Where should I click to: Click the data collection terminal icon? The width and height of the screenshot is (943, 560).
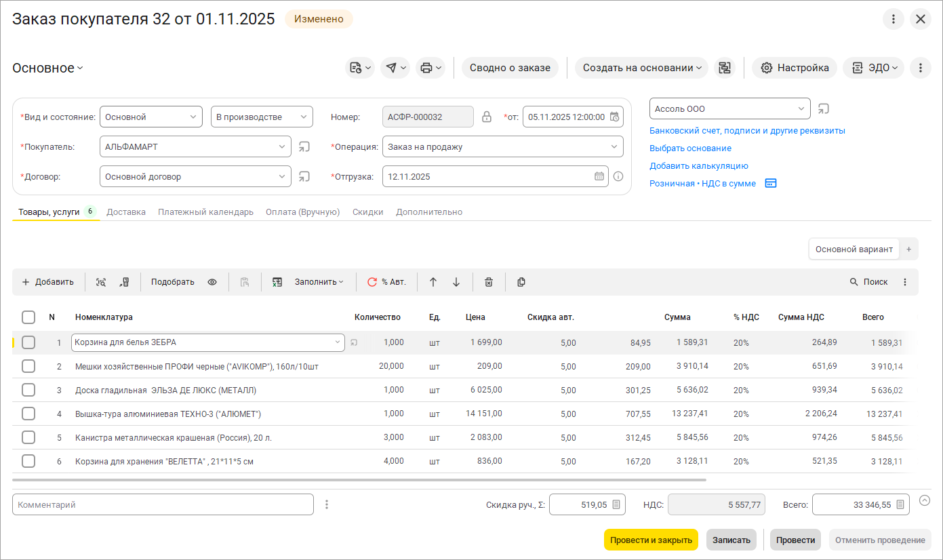coord(124,282)
